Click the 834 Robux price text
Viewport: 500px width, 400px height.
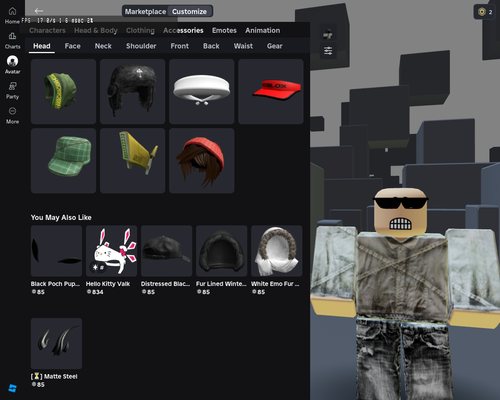[95, 292]
